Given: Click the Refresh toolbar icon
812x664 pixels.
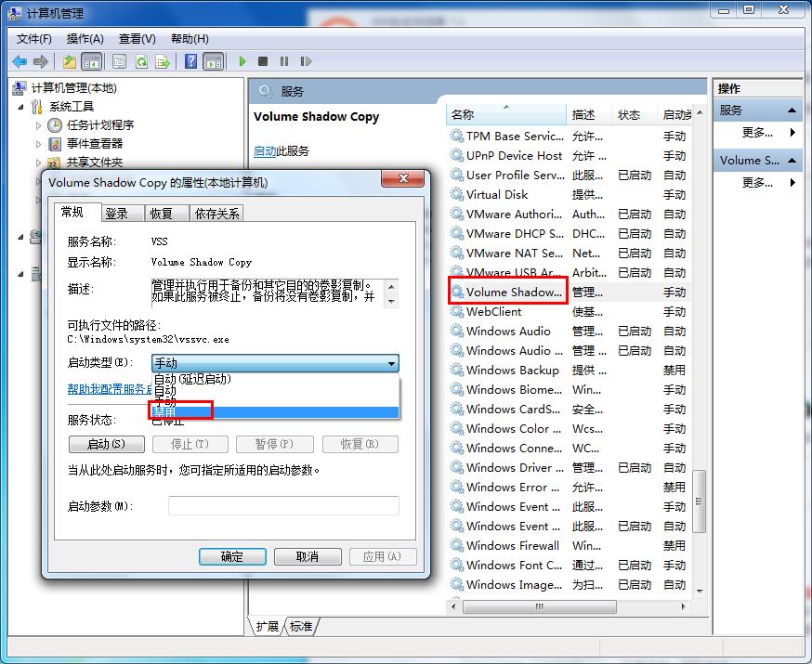Looking at the screenshot, I should 141,62.
